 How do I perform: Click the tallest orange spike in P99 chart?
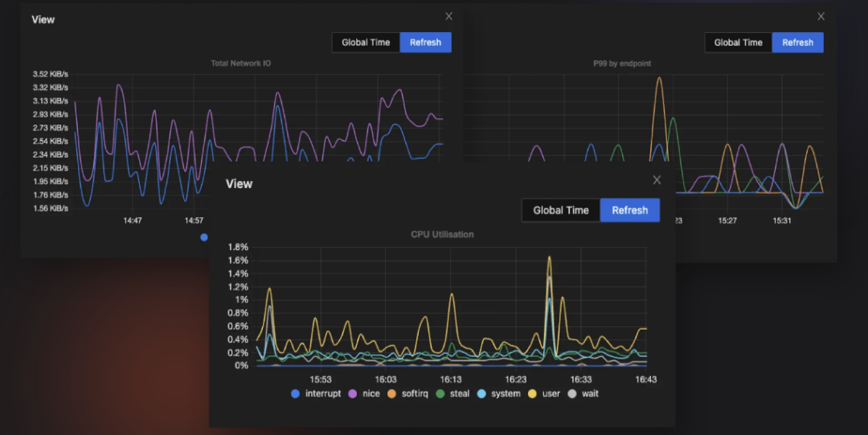click(x=659, y=79)
